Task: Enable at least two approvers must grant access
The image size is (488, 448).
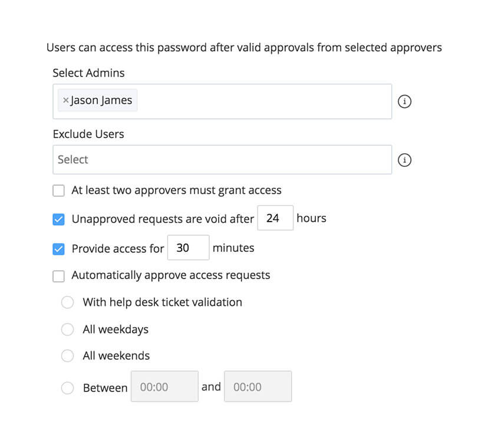Action: pos(58,190)
